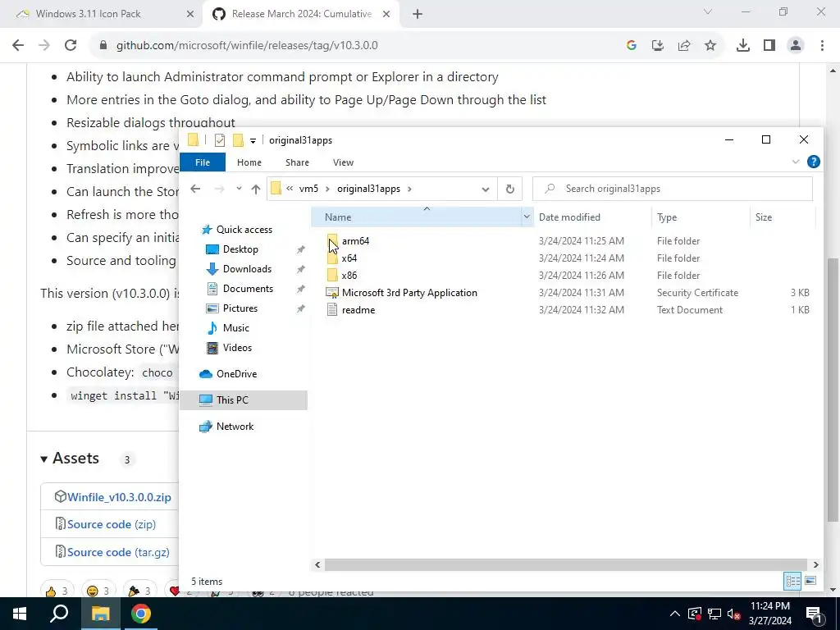Open Documents in navigation pane

coord(248,289)
